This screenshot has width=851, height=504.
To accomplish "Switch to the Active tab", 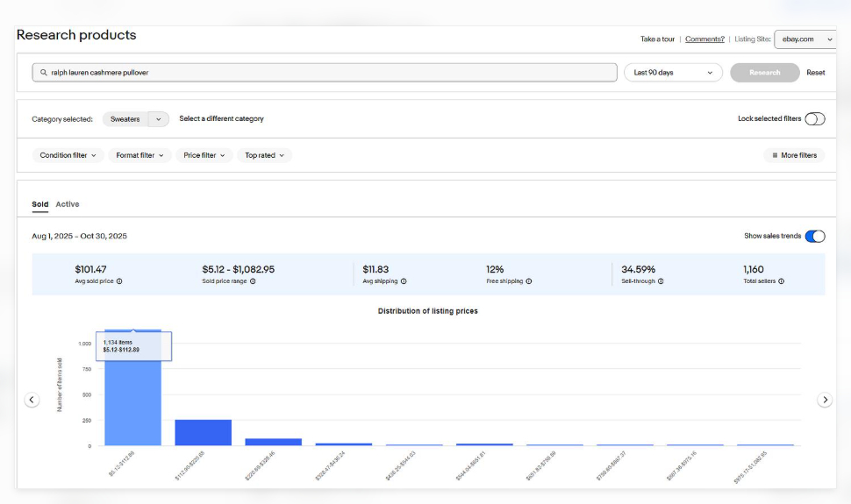I will 68,204.
